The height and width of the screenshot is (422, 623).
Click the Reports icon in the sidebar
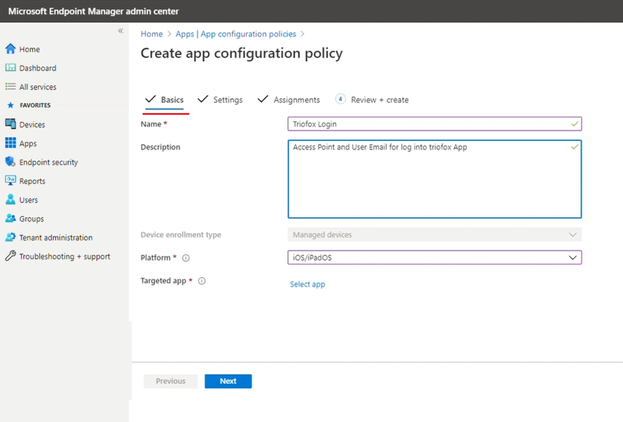click(11, 181)
